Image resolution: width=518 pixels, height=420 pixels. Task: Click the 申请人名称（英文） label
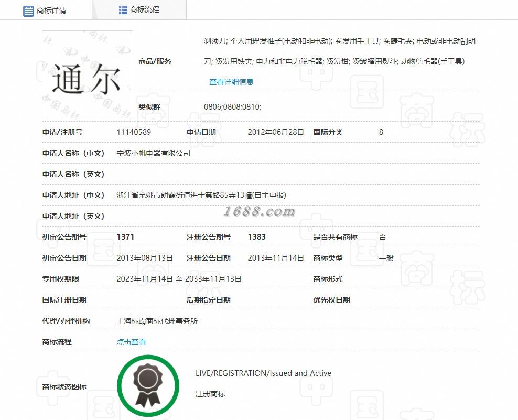[73, 174]
